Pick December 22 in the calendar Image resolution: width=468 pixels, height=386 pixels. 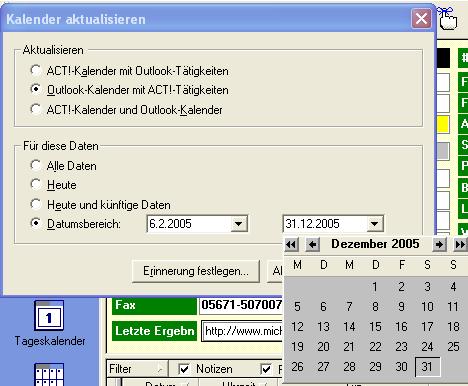click(375, 347)
